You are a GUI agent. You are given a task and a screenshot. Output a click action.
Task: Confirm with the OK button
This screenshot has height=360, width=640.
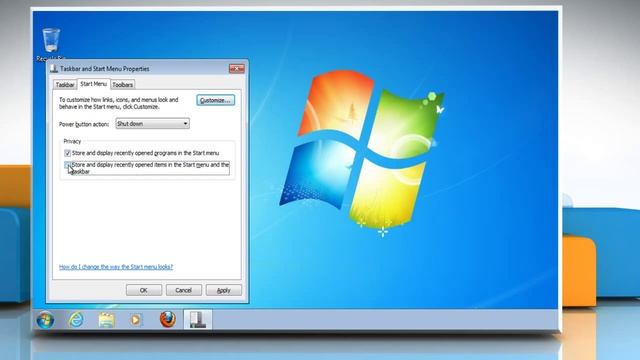coord(144,290)
